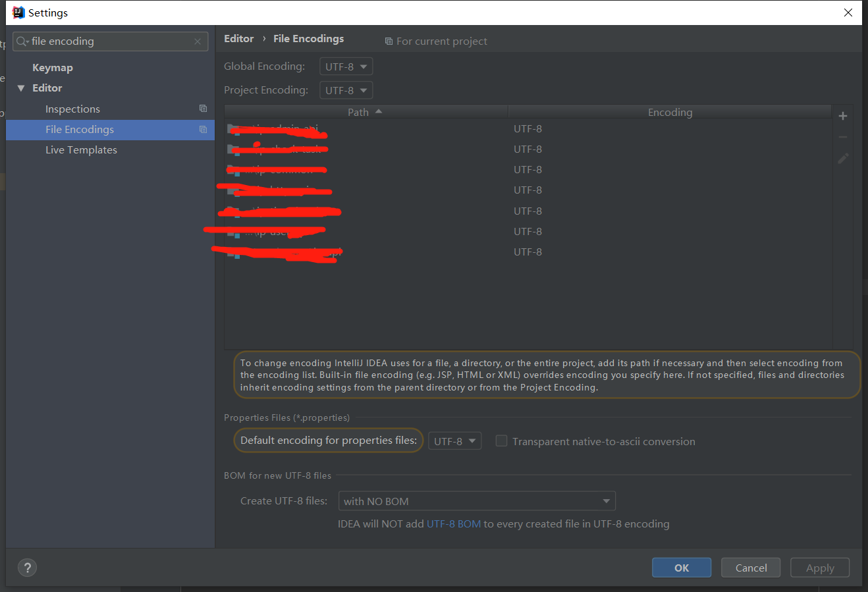Clear the search box using the X icon
868x592 pixels.
(197, 41)
